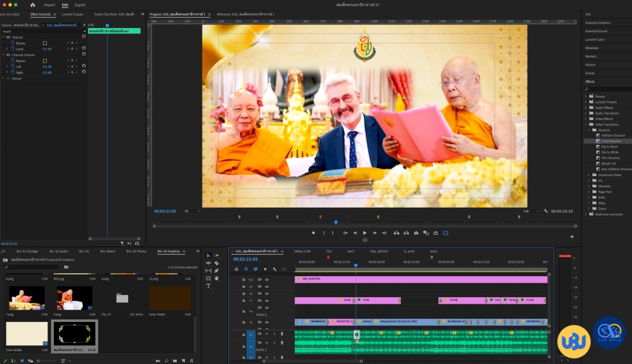Activate the Pen tool
The height and width of the screenshot is (364, 632).
217,271
